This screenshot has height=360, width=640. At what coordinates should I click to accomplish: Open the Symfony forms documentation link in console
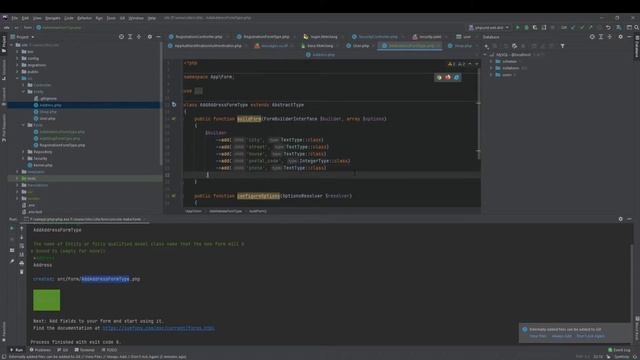(x=158, y=328)
